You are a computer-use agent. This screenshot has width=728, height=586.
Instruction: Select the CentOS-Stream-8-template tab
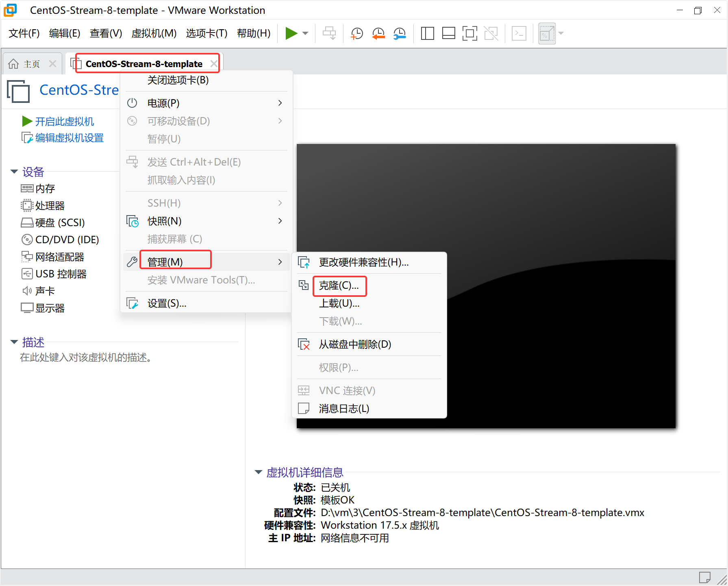click(143, 64)
